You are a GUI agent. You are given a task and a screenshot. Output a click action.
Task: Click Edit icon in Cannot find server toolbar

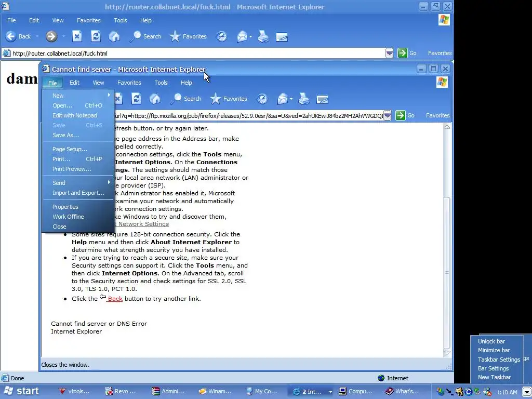click(x=322, y=99)
